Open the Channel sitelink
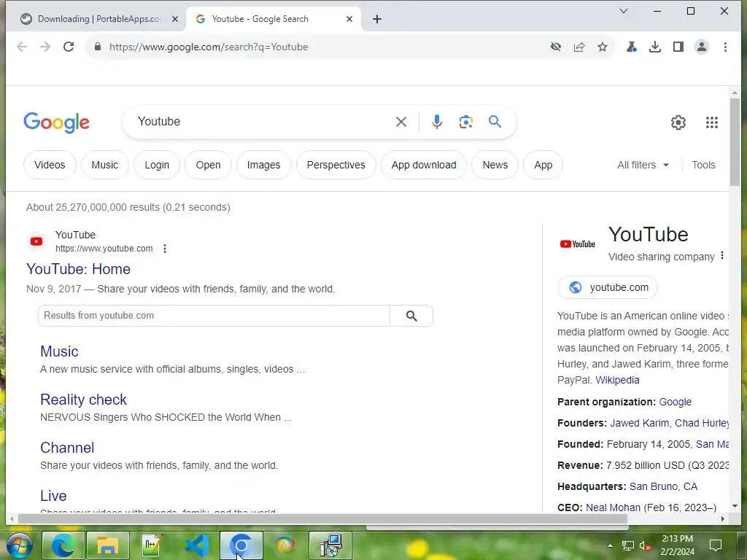747x560 pixels. tap(67, 448)
